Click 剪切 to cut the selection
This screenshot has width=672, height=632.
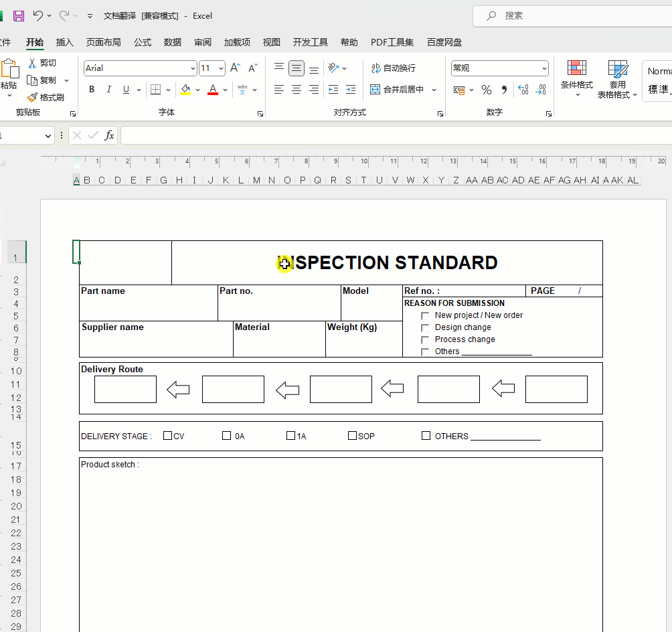(x=46, y=62)
